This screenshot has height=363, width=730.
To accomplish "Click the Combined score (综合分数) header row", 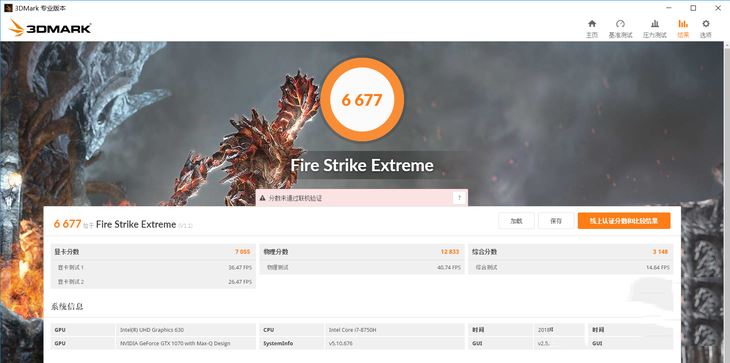I will [x=570, y=252].
